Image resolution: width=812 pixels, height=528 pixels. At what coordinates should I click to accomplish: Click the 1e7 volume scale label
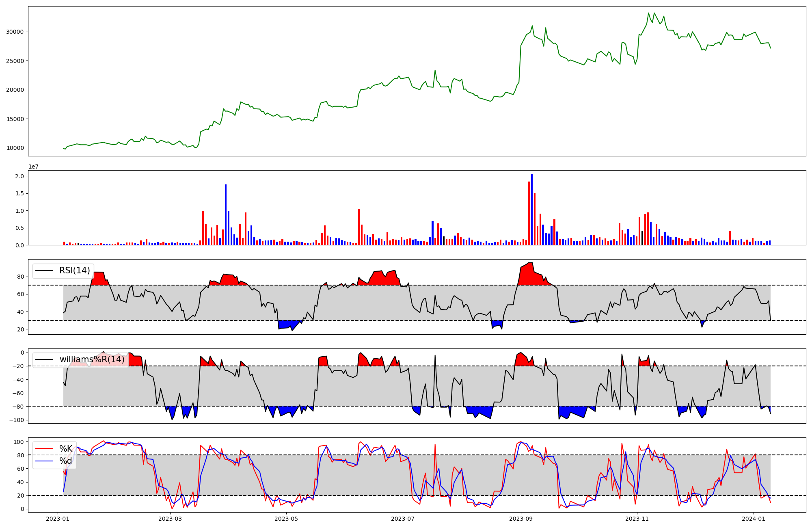(x=33, y=167)
